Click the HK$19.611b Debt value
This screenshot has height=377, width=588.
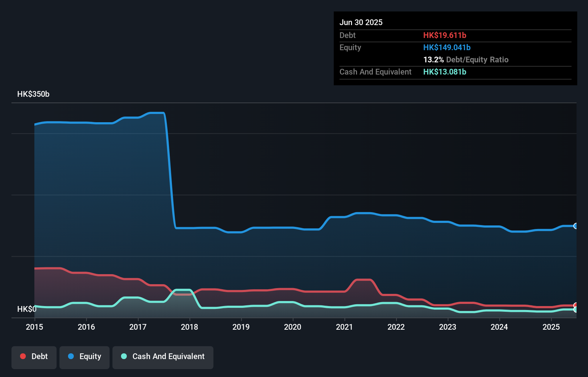[x=445, y=35]
